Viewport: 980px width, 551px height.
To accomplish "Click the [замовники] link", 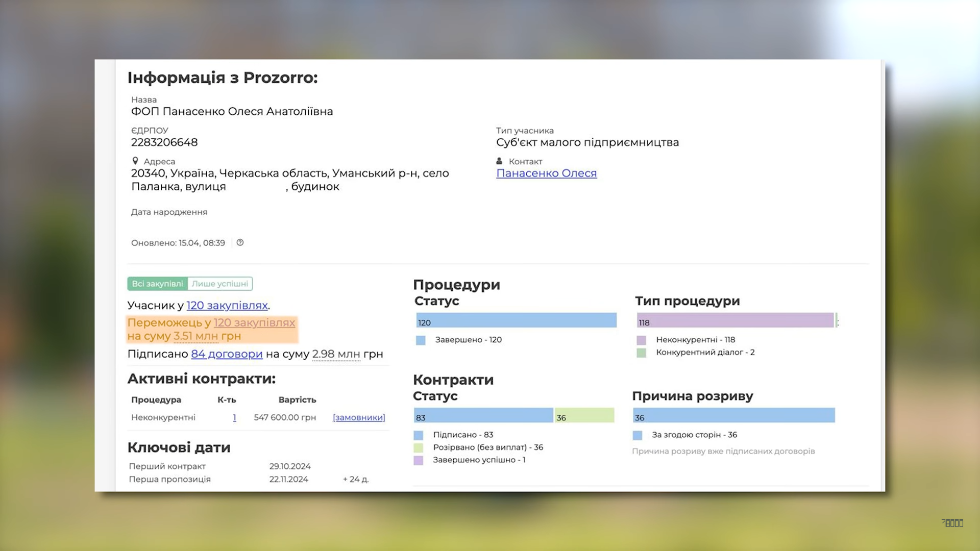I will [x=359, y=417].
